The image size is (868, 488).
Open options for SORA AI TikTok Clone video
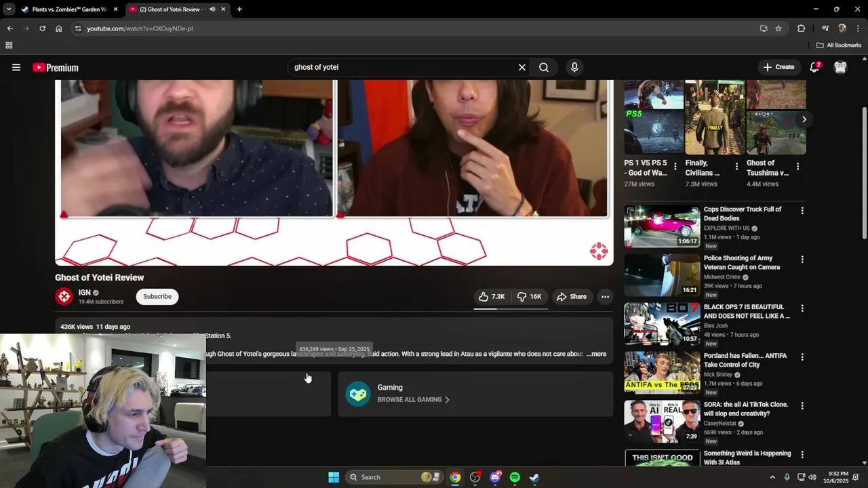pyautogui.click(x=802, y=406)
